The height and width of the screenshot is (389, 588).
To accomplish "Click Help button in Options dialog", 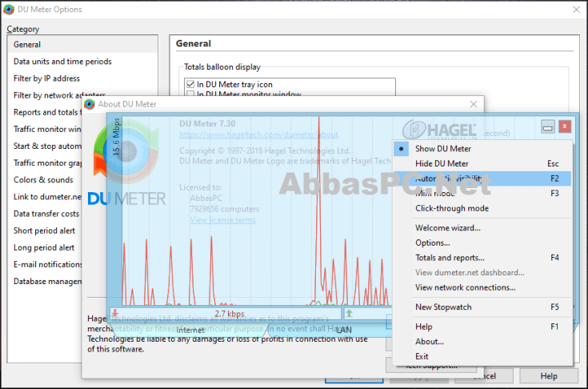I will [x=549, y=376].
